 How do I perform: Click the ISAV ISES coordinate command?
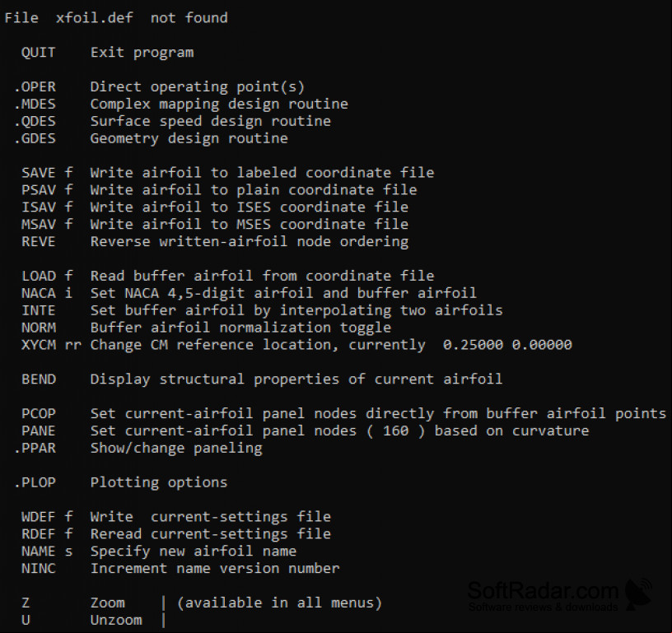[x=215, y=207]
